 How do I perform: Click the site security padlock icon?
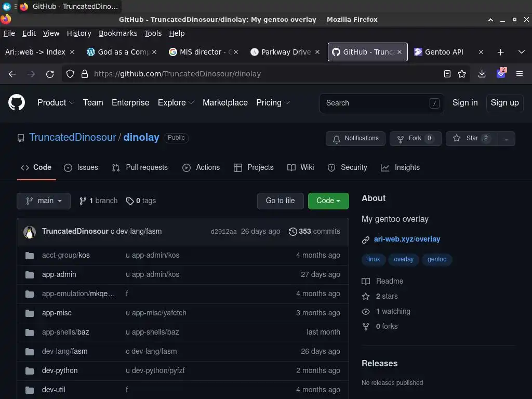[x=85, y=74]
